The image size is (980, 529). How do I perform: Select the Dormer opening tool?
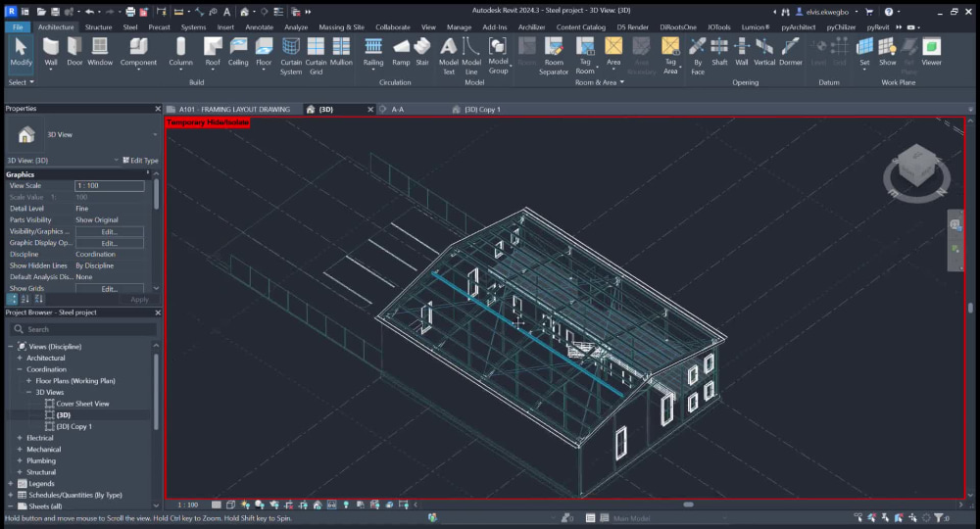point(791,51)
